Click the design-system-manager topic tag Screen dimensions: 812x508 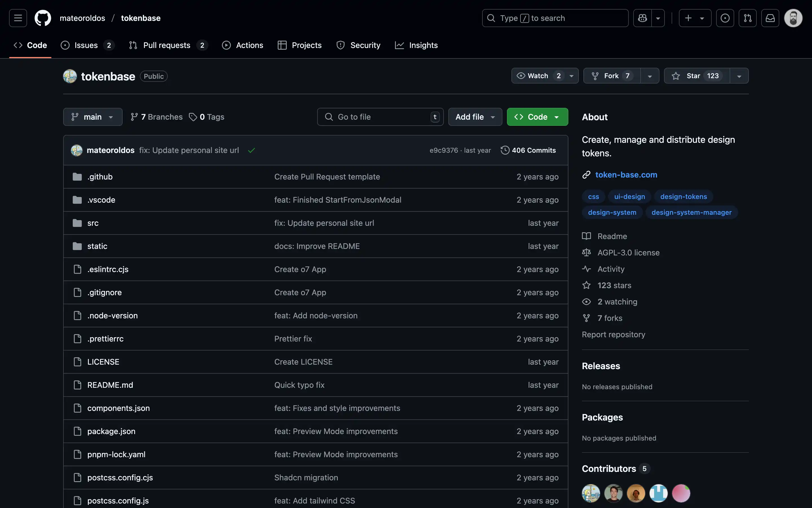[692, 212]
